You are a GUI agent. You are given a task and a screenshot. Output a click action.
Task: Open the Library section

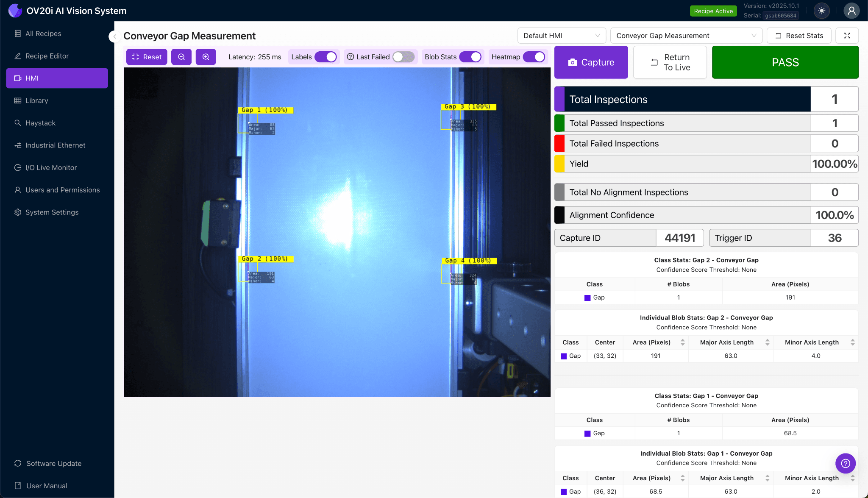(x=37, y=100)
